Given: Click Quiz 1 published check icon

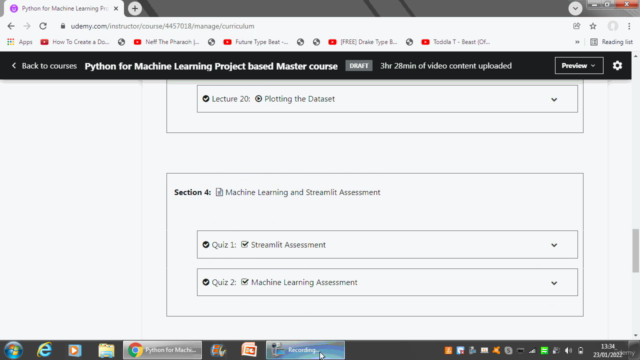Looking at the screenshot, I should 206,244.
